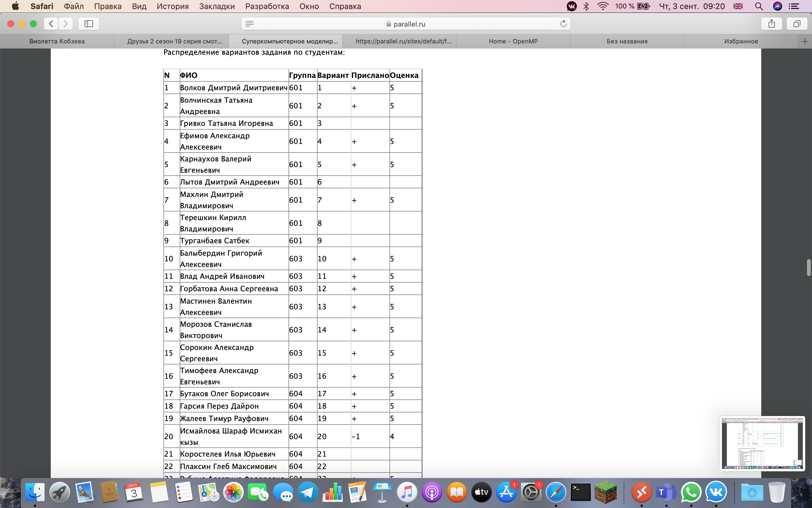Open Wi-Fi status menu

coord(603,6)
